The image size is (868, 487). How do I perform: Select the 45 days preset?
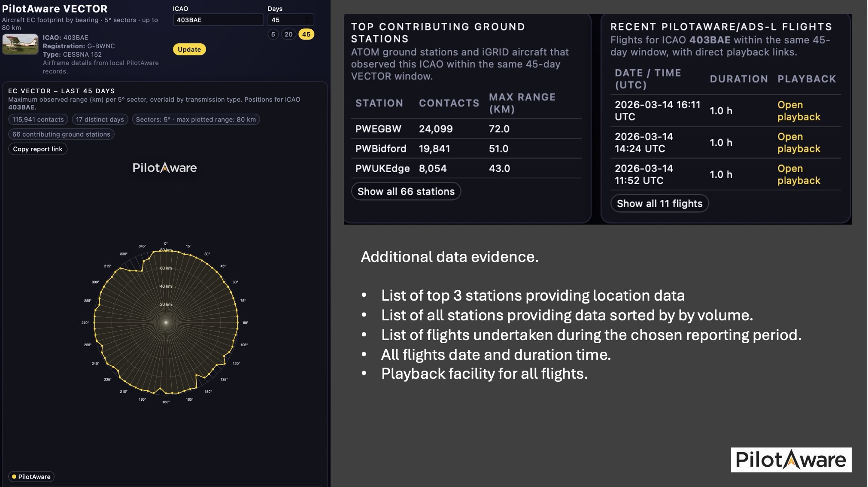(306, 34)
